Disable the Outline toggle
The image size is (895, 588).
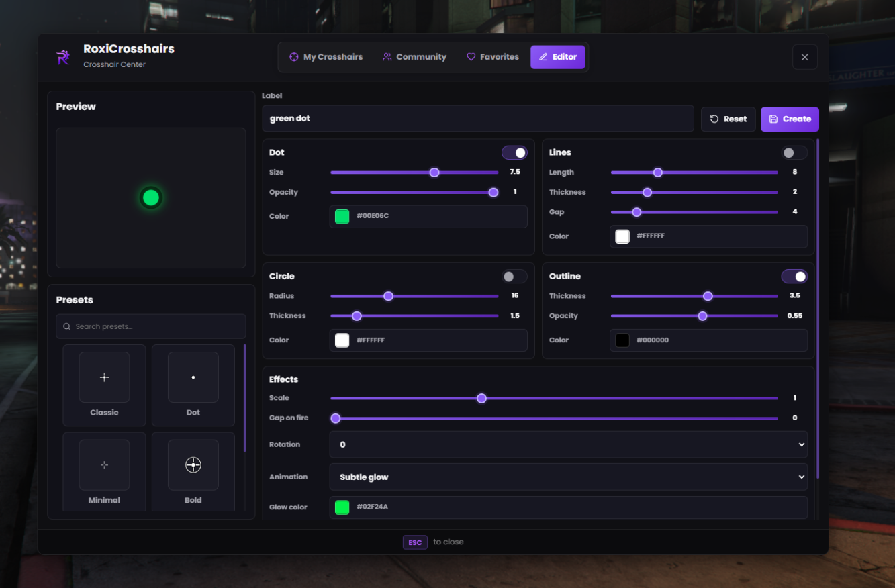[794, 277]
